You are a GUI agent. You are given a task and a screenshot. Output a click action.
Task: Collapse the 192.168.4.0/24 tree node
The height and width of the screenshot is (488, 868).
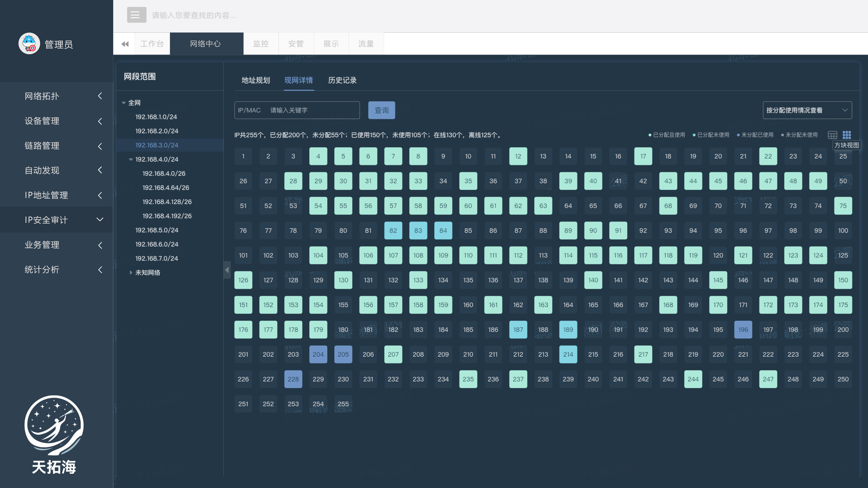[131, 159]
